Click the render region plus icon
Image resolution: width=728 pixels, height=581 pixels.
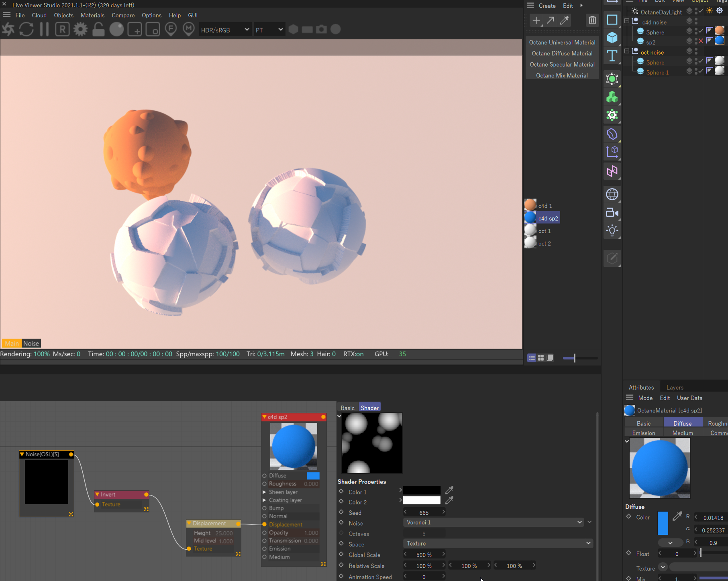135,29
